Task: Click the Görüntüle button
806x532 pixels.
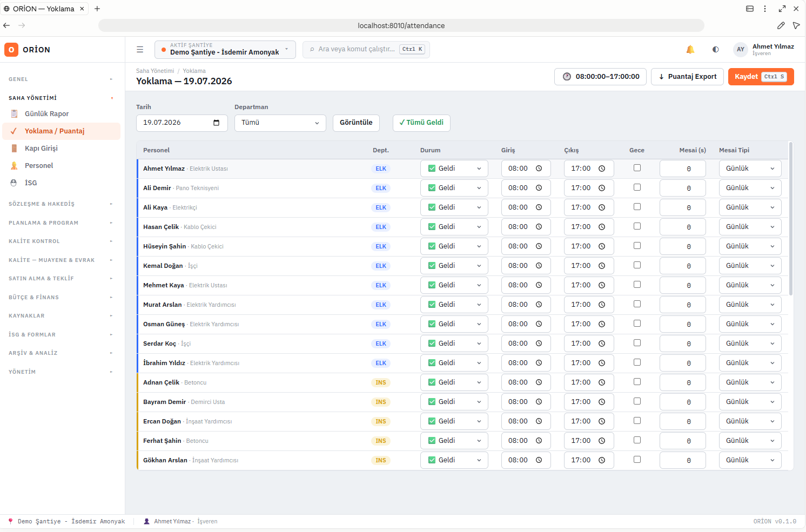Action: point(356,123)
